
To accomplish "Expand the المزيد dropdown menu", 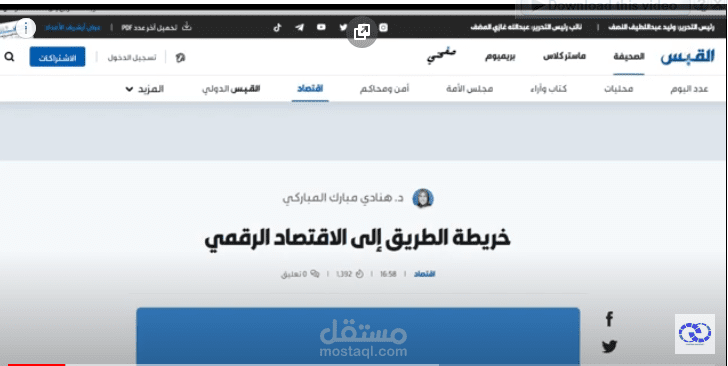I will [x=145, y=89].
